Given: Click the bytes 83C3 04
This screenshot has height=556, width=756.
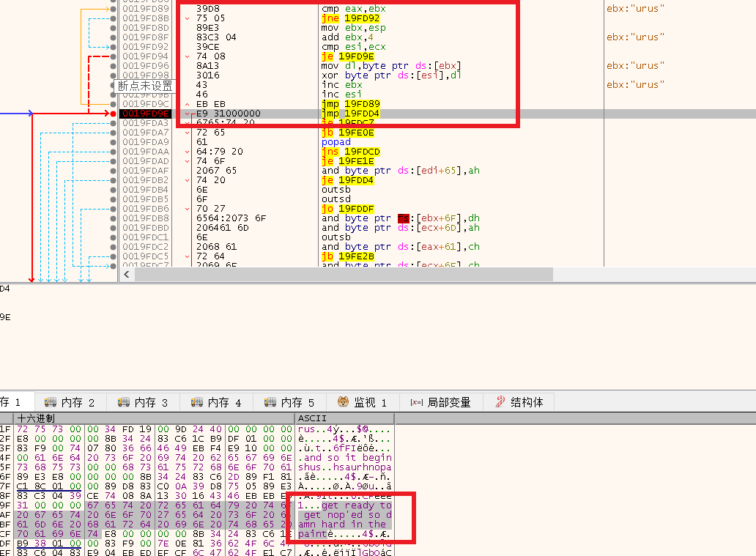Looking at the screenshot, I should [x=216, y=37].
